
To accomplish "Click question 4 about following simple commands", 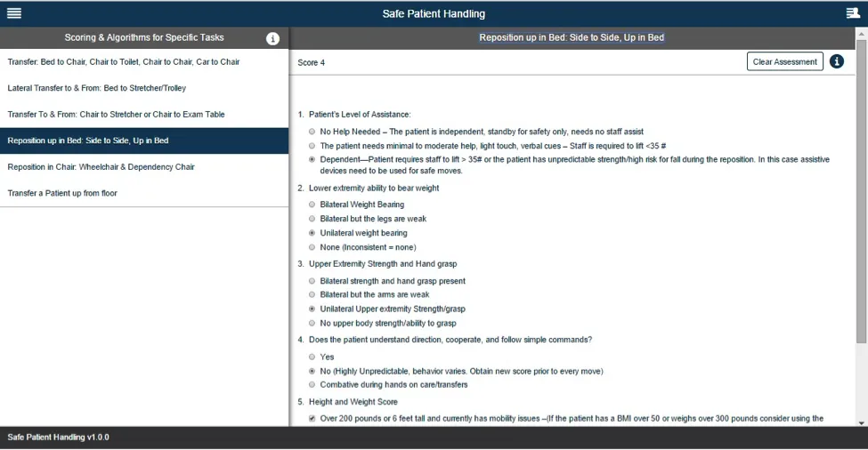I will [x=450, y=340].
